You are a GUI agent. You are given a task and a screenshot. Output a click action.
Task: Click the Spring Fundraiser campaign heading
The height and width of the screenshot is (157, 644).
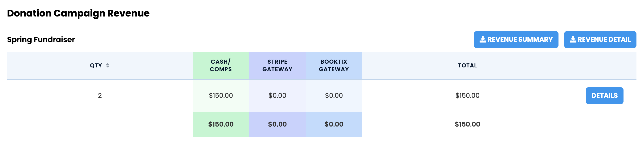[x=41, y=40]
